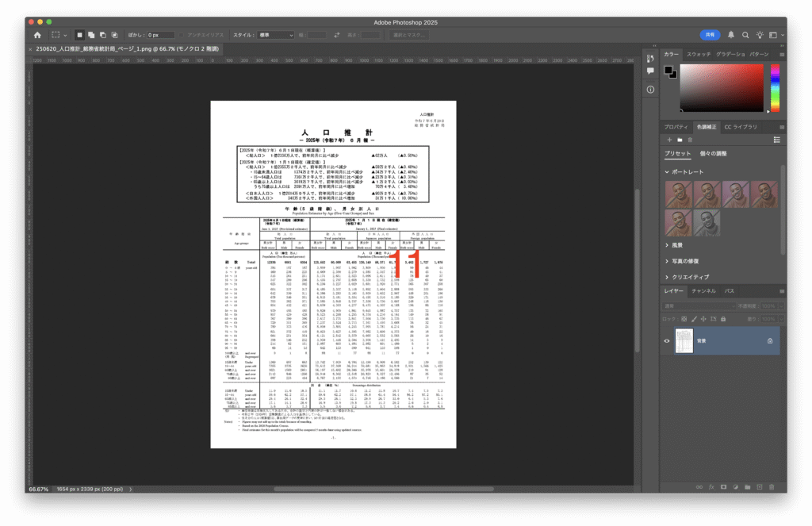Expand the 写真の修復 preset group

[666, 261]
